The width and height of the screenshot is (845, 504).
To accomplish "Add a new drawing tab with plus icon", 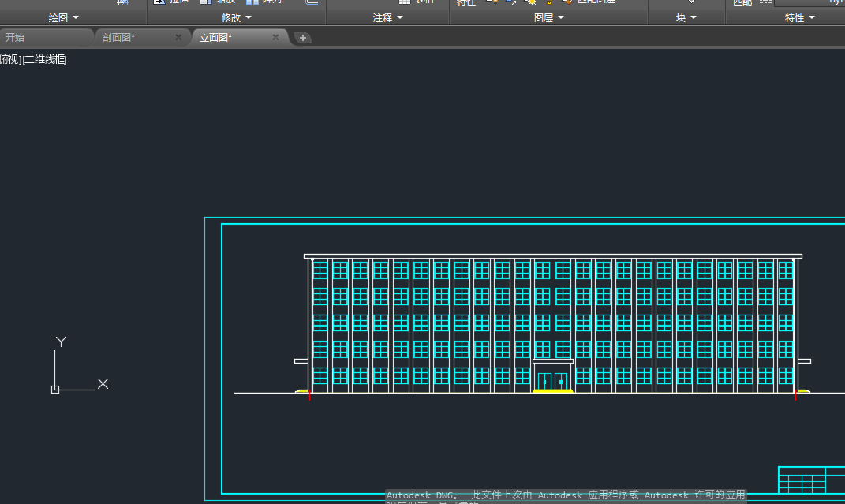I will pyautogui.click(x=303, y=38).
